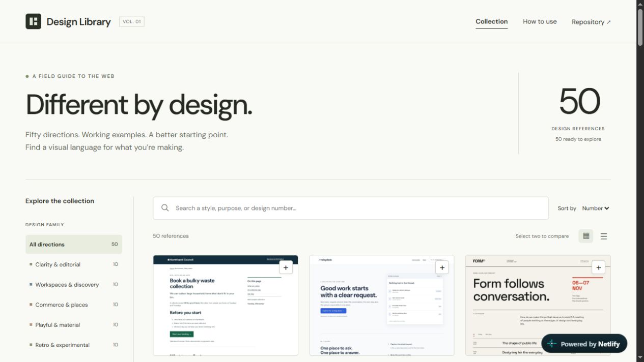Click the '50 ready to explore' text
Screen dimensions: 644x362
(x=578, y=139)
